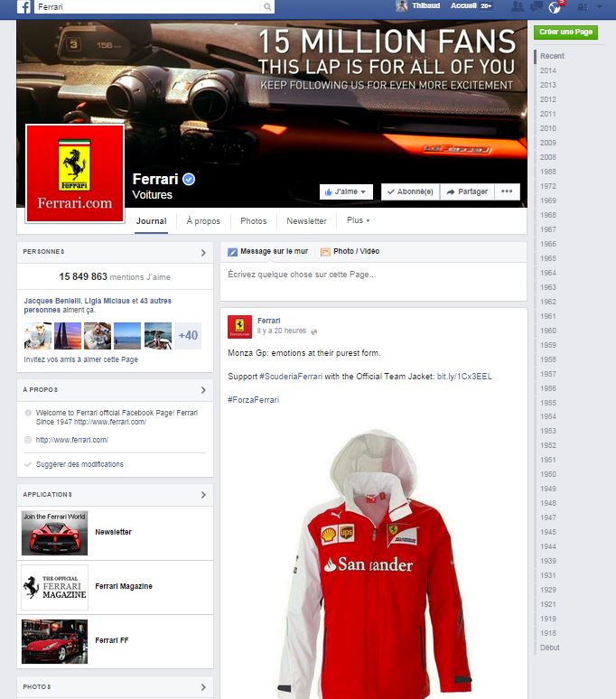This screenshot has width=616, height=699.
Task: Click public globe icon on the post
Action: (313, 331)
